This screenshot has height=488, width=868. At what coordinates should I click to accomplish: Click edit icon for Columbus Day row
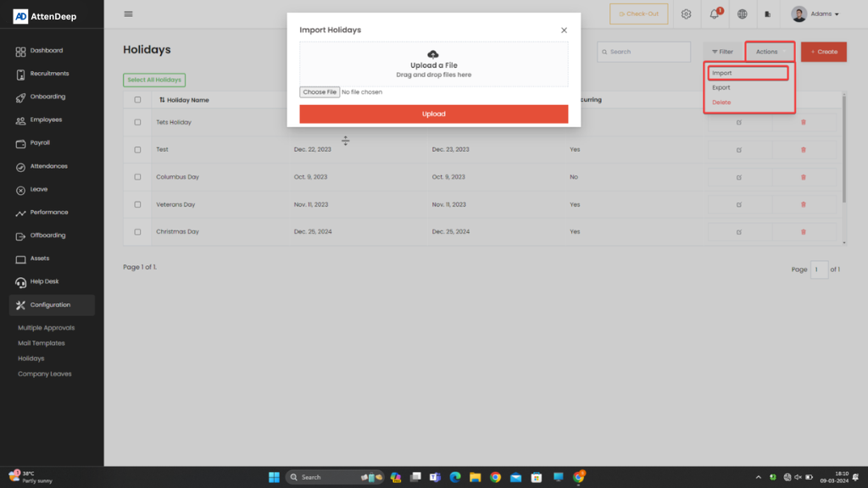(739, 177)
